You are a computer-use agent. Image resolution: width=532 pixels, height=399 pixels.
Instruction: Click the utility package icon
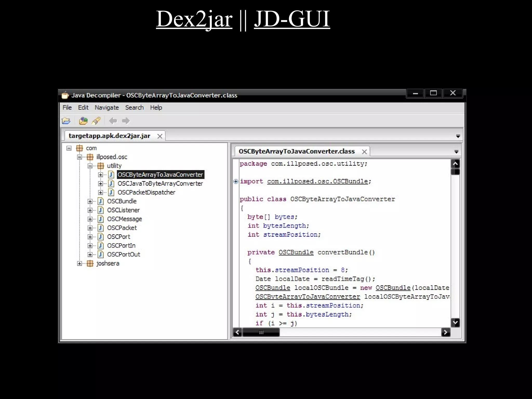click(101, 166)
